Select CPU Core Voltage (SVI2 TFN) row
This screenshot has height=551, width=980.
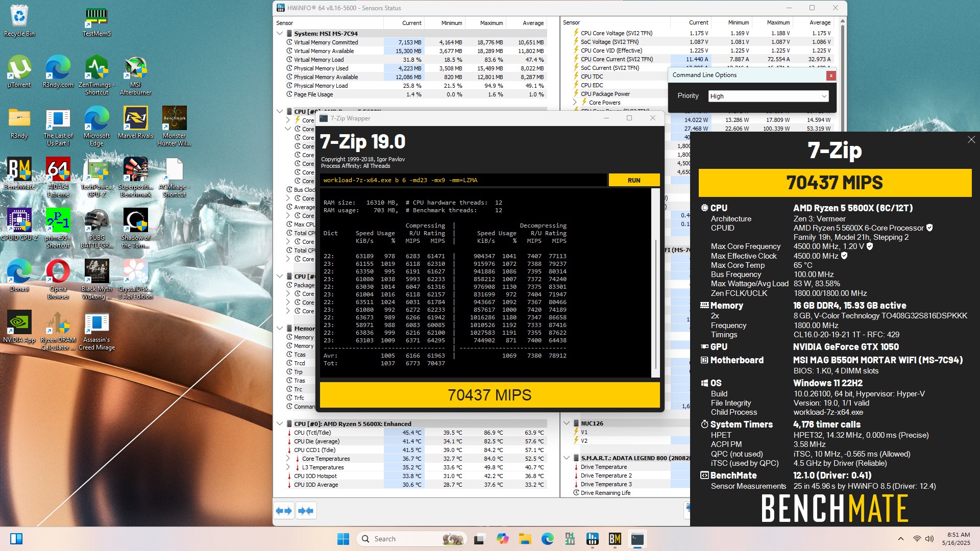click(x=699, y=33)
